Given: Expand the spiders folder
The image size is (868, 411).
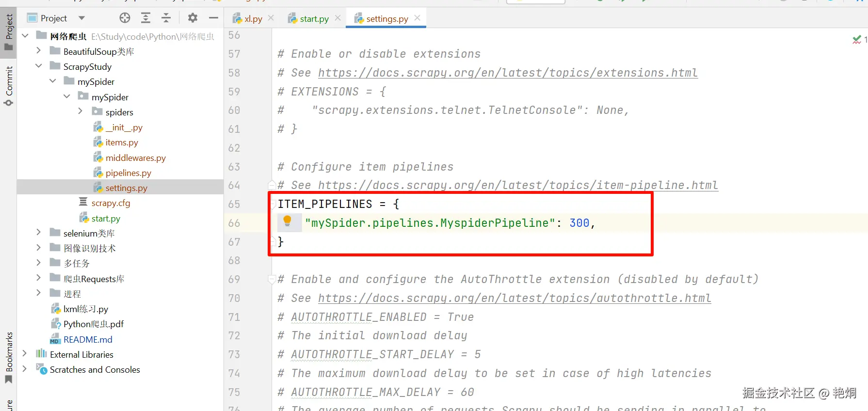Looking at the screenshot, I should 80,111.
